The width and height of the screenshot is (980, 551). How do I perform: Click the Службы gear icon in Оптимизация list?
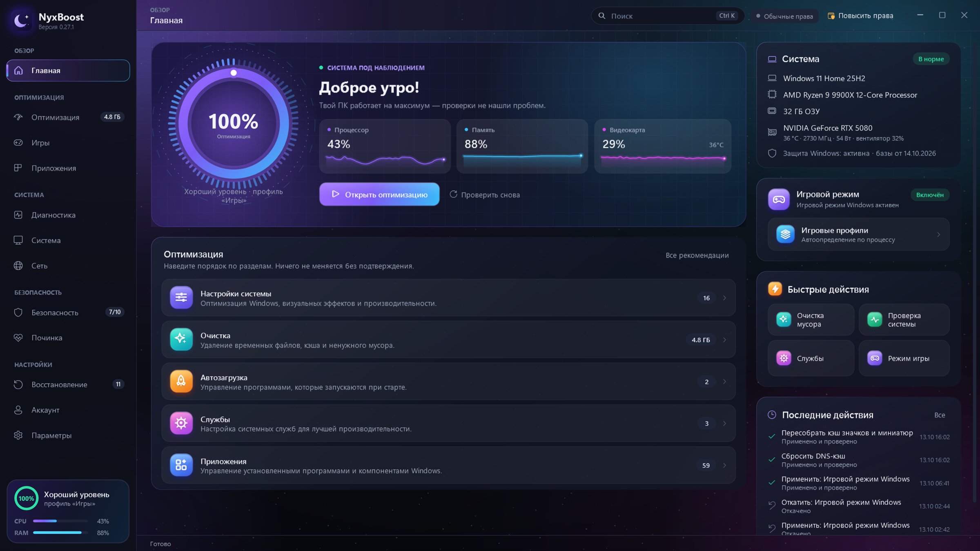[181, 423]
